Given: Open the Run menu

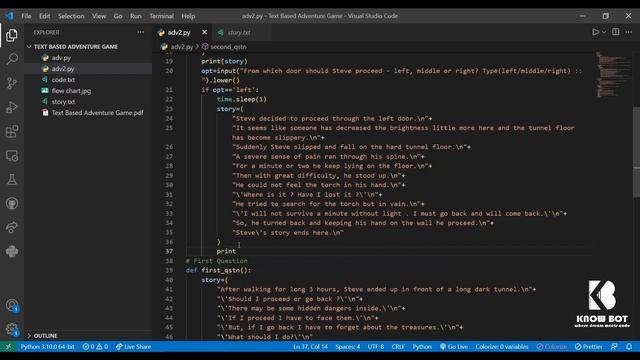Looking at the screenshot, I should pos(136,16).
